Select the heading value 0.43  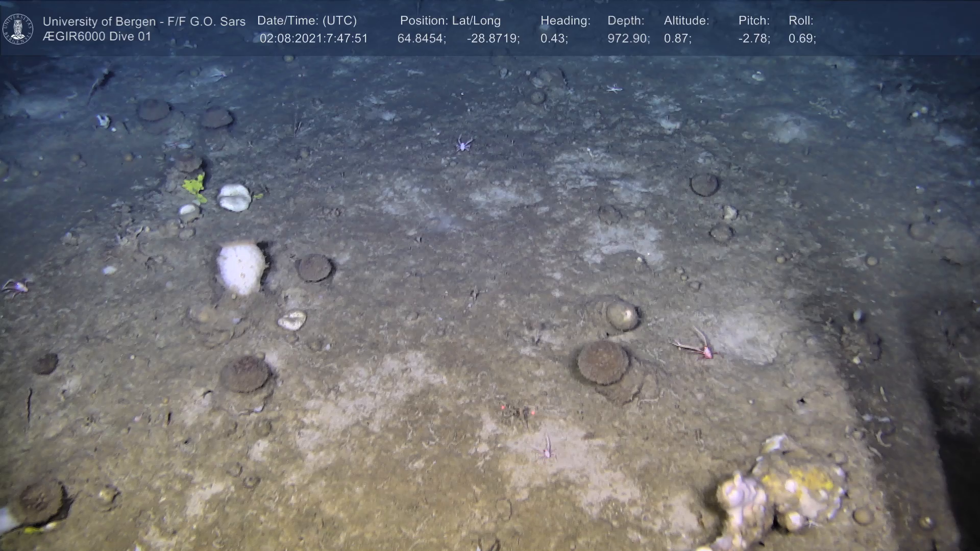point(554,39)
